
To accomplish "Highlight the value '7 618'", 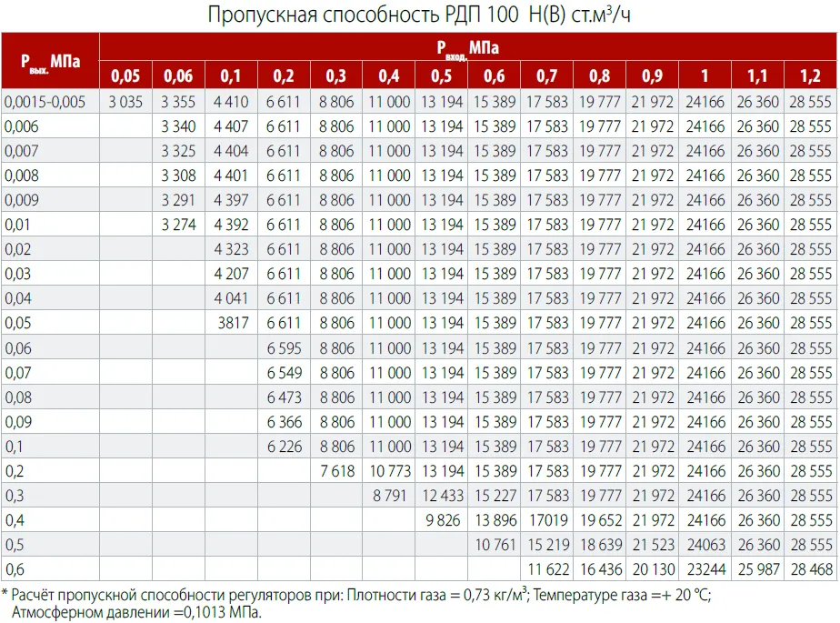I will [x=337, y=471].
